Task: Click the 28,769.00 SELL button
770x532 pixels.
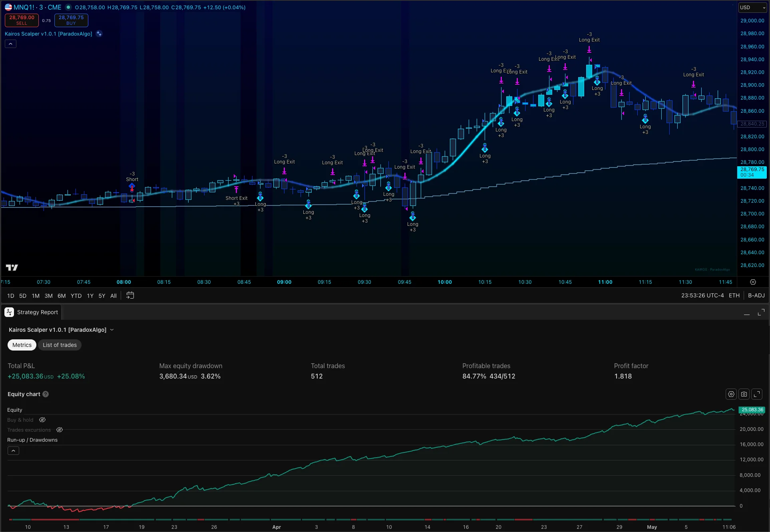Action: click(22, 20)
